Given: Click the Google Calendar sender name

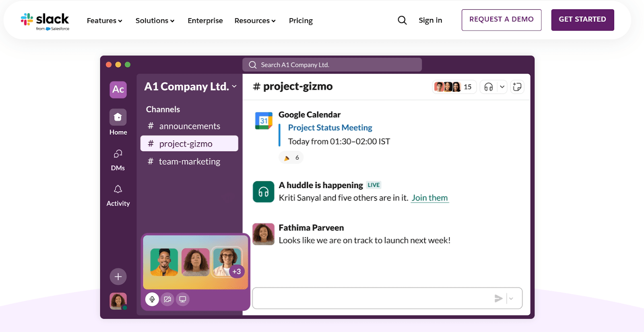Looking at the screenshot, I should coord(310,115).
